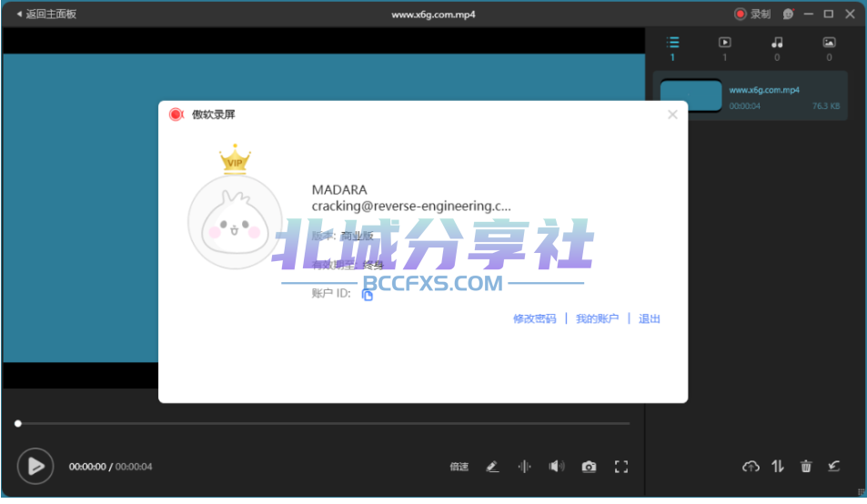Switch to the image files tab
The height and width of the screenshot is (504, 867).
[829, 48]
